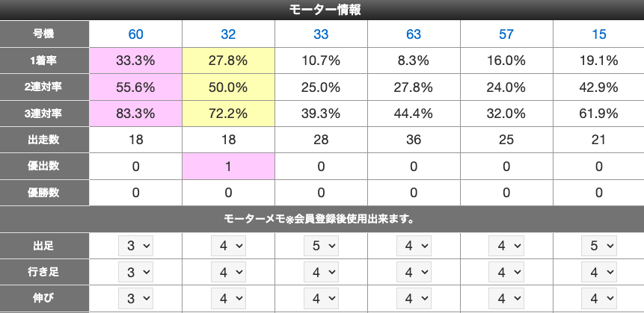Open 出足 dropdown for motor 33
Viewport: 644px width, 313px height.
point(321,245)
